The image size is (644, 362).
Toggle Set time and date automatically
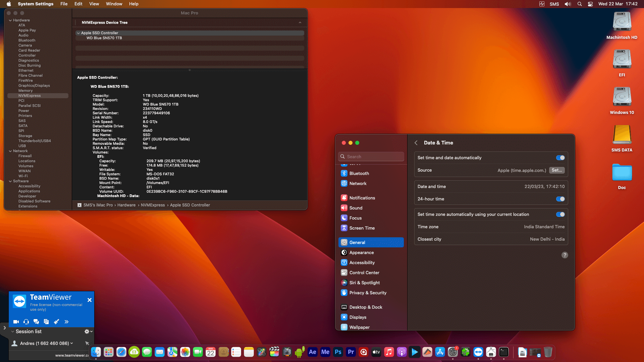click(560, 158)
